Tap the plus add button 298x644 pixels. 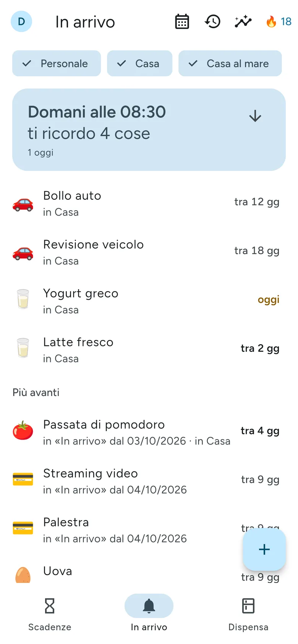pyautogui.click(x=264, y=549)
